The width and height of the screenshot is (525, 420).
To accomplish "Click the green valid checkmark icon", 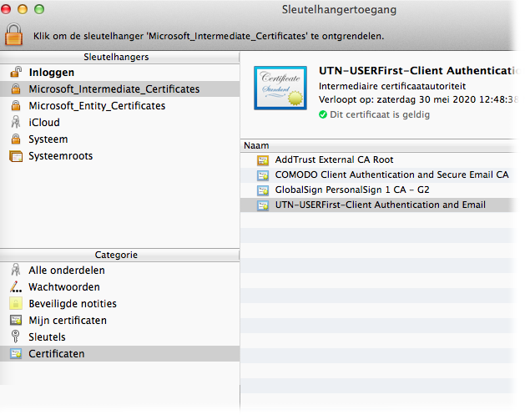I will [x=323, y=115].
